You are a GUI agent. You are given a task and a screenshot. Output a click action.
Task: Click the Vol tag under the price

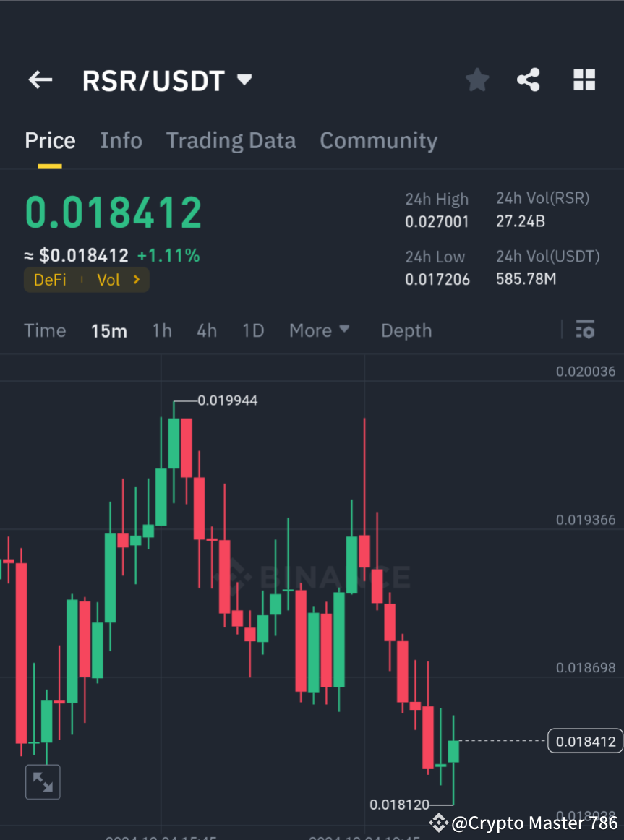108,280
